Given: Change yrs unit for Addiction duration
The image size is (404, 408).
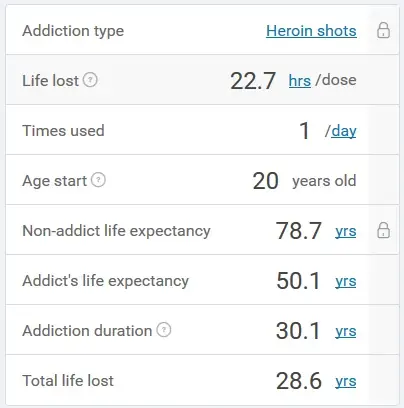Looking at the screenshot, I should (x=346, y=331).
